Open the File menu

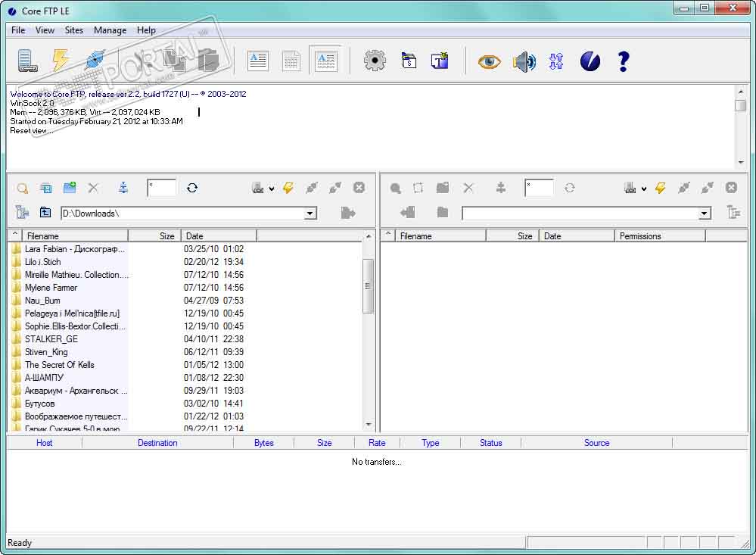(18, 30)
